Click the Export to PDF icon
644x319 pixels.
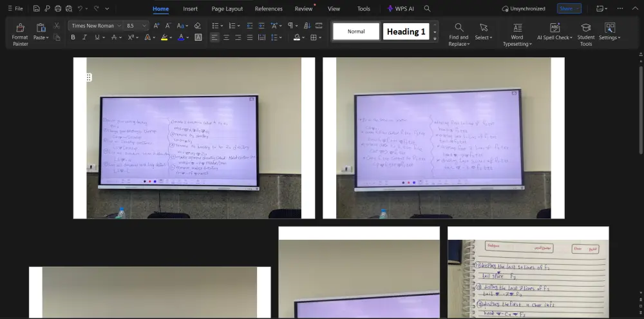(x=47, y=8)
